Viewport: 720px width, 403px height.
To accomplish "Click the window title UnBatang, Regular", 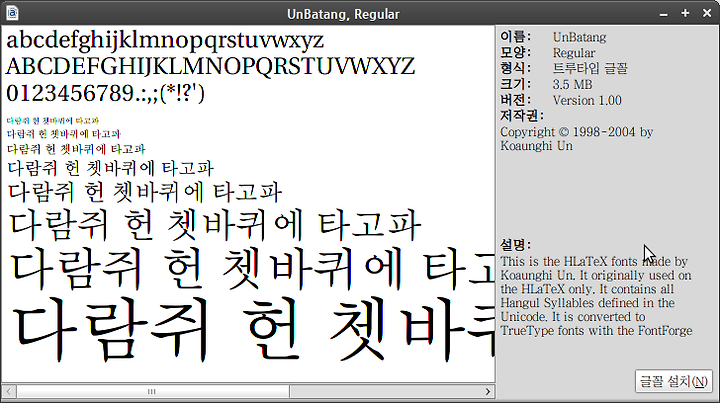I will (x=343, y=14).
